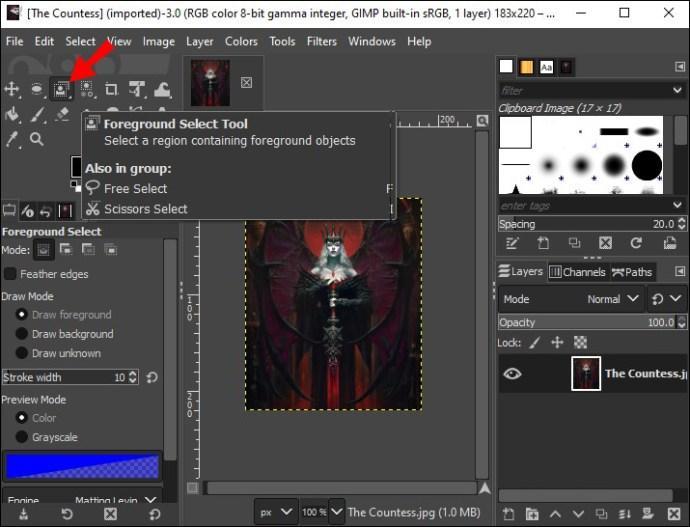
Task: Open the Colors menu
Action: [241, 41]
